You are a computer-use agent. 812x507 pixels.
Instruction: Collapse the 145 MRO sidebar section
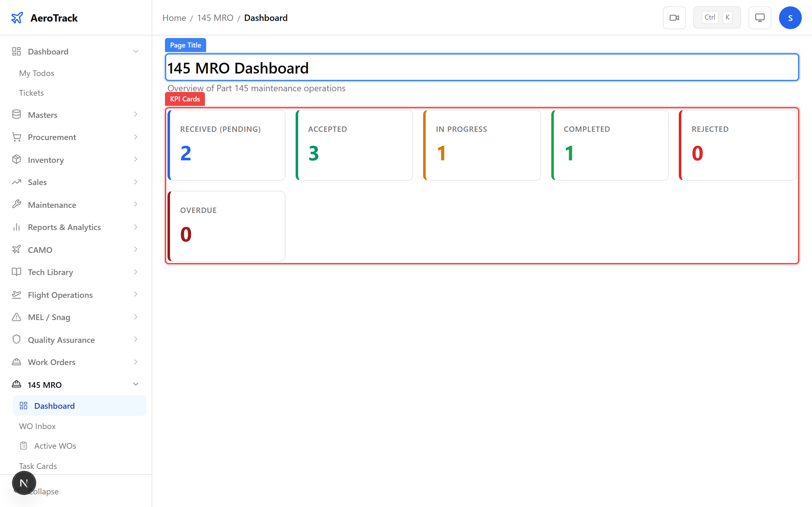(x=135, y=384)
